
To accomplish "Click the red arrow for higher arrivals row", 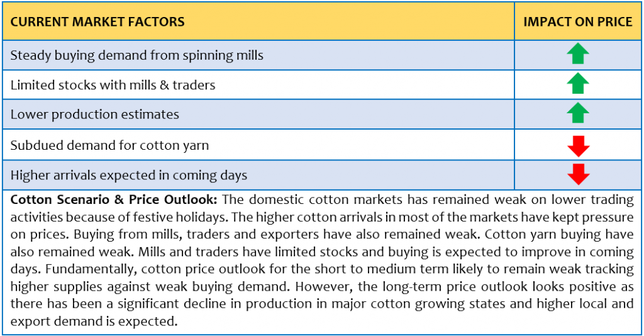I will point(579,174).
